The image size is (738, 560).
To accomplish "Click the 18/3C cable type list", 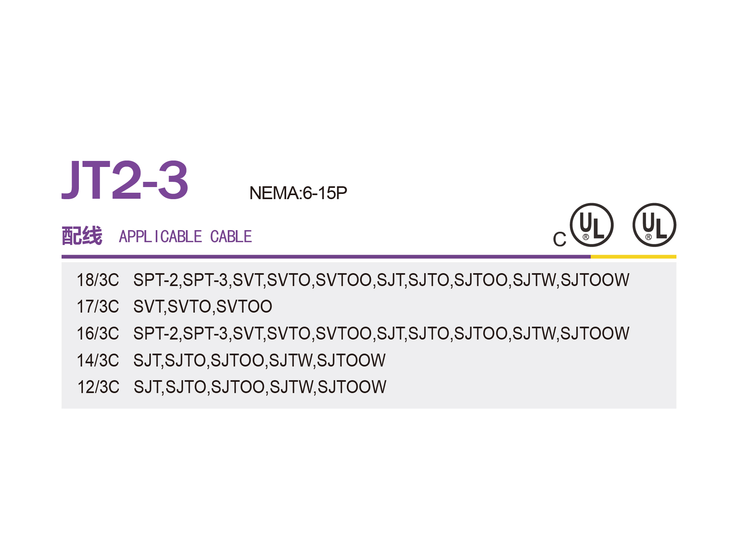I will pos(381,280).
